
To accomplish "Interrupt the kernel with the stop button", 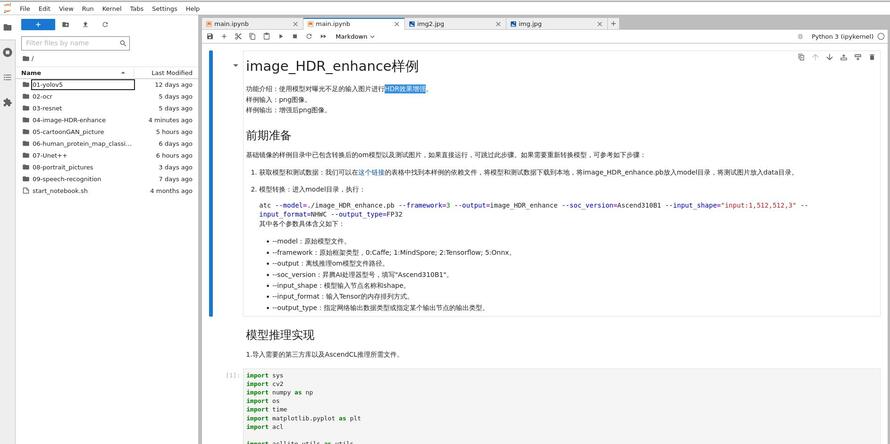I will [x=295, y=37].
